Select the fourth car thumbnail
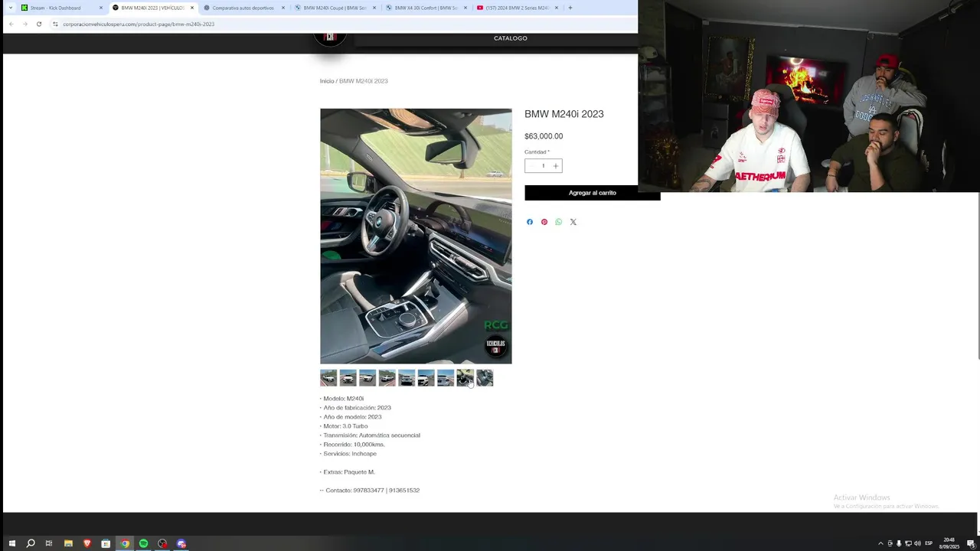 [387, 378]
